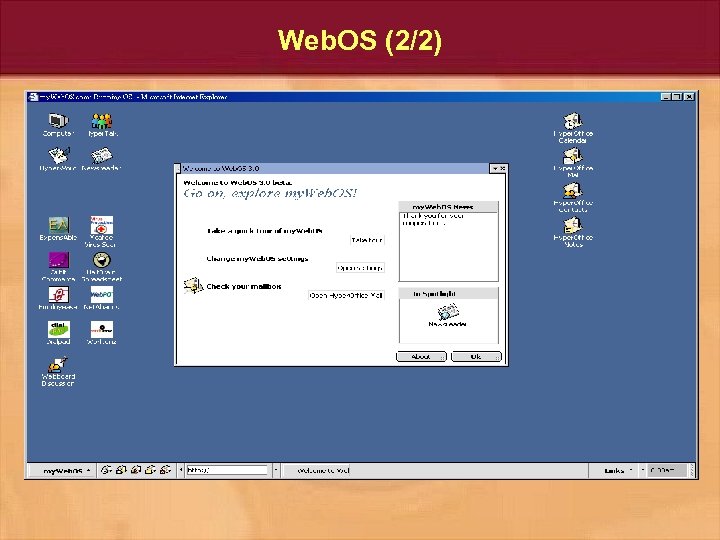The height and width of the screenshot is (540, 720).
Task: Select the Welcome to WebOS taskbar item
Action: point(317,470)
